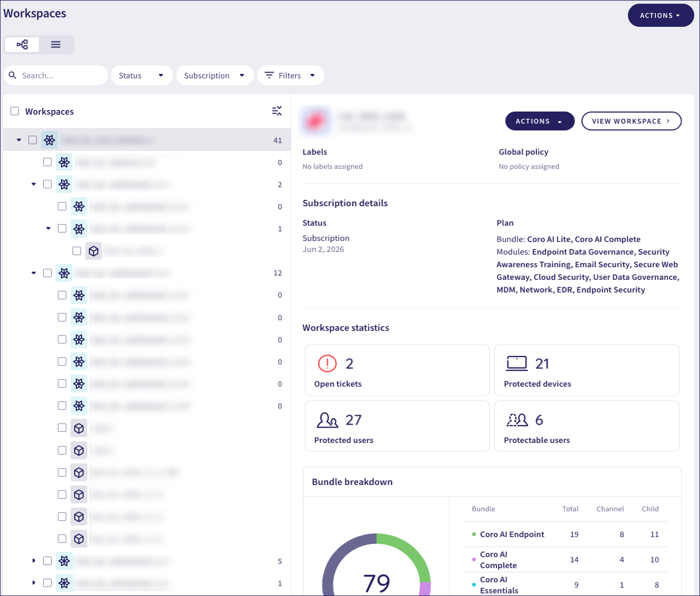Image resolution: width=700 pixels, height=596 pixels.
Task: Click the "No policy assigned" text
Action: pos(529,166)
